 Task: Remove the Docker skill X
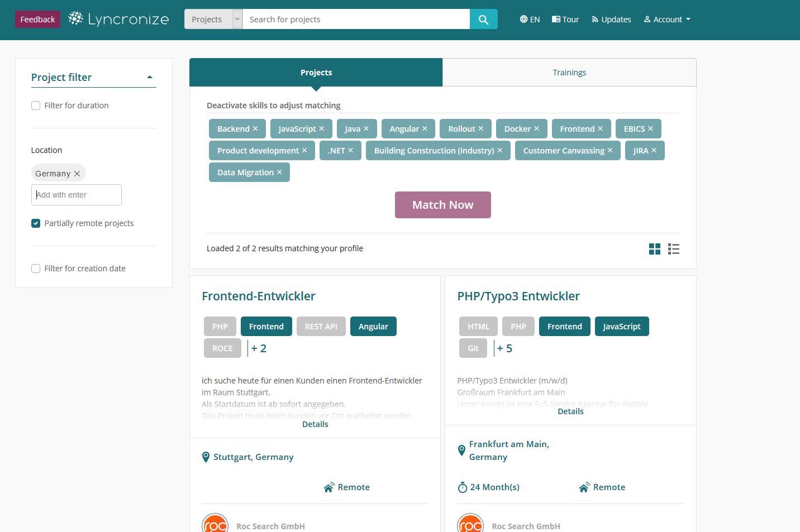(x=537, y=128)
